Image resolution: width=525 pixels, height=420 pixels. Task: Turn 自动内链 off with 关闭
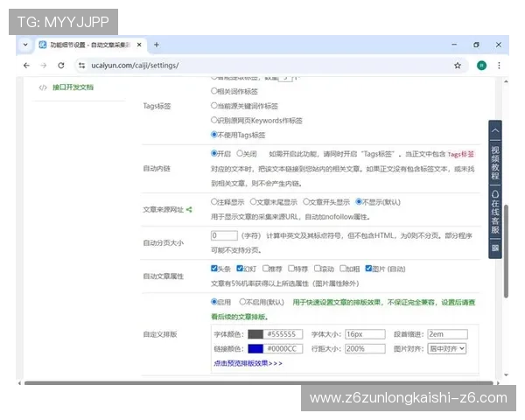click(240, 153)
